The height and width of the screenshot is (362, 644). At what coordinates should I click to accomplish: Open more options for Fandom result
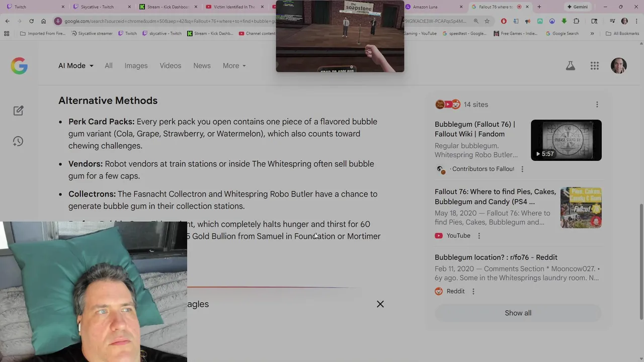[522, 169]
